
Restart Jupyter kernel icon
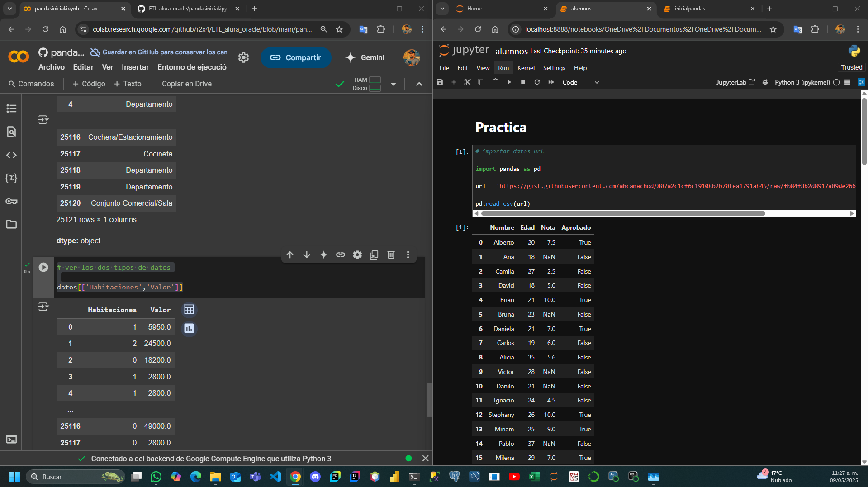pyautogui.click(x=537, y=82)
